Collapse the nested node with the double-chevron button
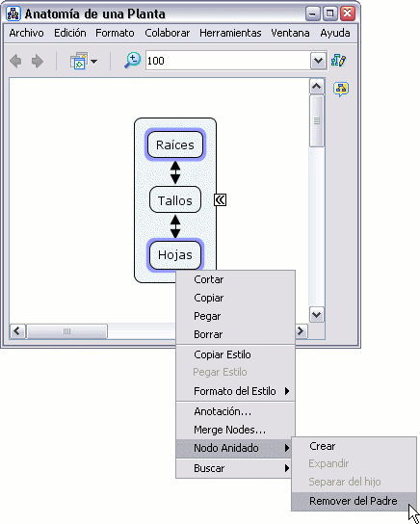This screenshot has height=524, width=420. (221, 199)
